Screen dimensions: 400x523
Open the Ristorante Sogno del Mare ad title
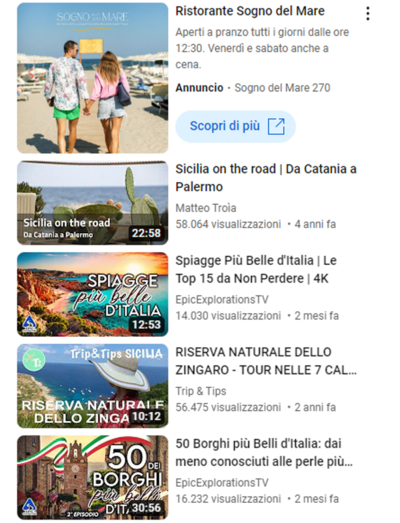tap(250, 11)
